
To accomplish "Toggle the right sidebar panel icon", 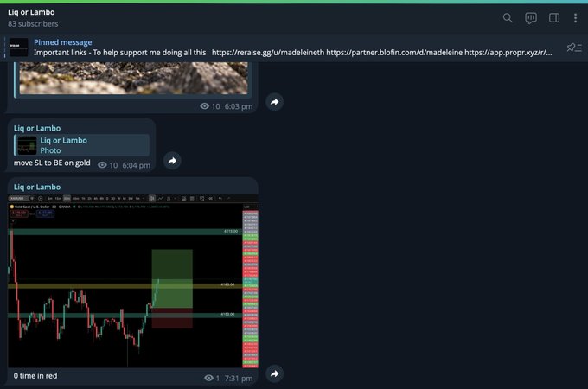I will point(554,17).
